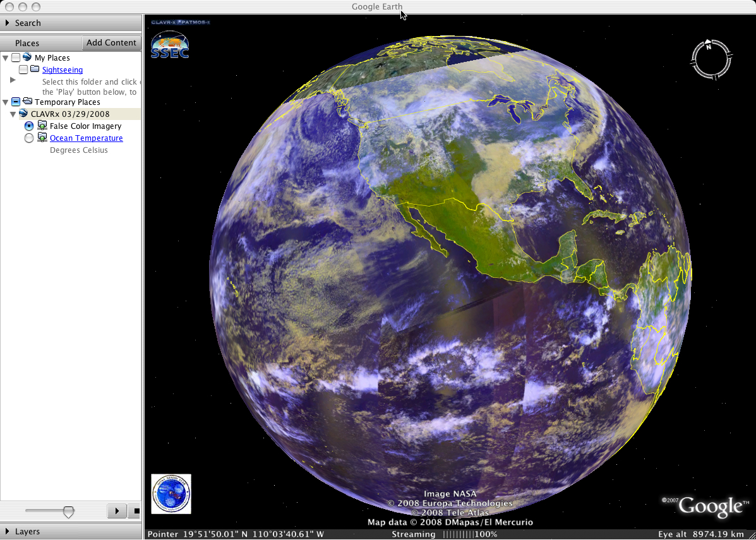Viewport: 756px width, 540px height.
Task: Click the CLAVRx 03/29/2008 globe icon
Action: [x=23, y=114]
